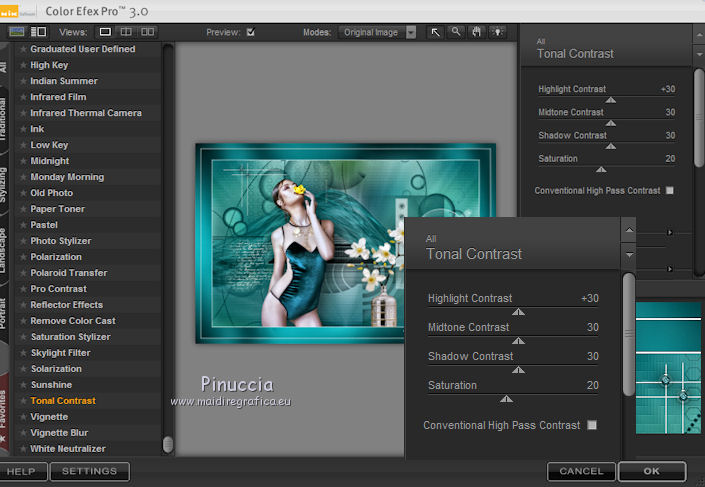Star the Pastel filter as favorite
The height and width of the screenshot is (487, 705).
(x=23, y=225)
